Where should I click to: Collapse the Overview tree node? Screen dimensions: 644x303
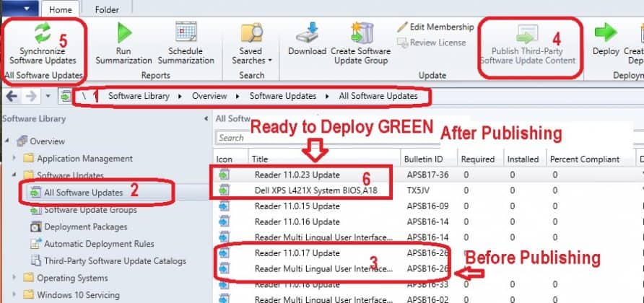[7, 141]
